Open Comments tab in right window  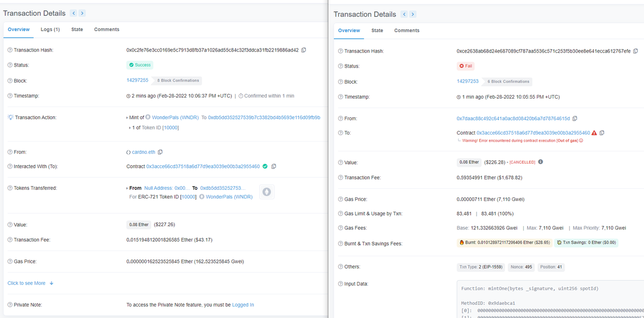pyautogui.click(x=407, y=30)
